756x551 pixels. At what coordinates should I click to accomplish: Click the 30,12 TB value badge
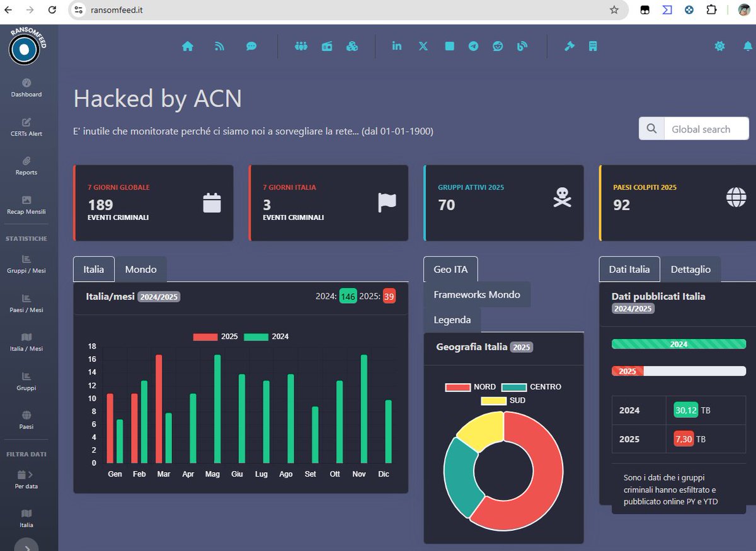click(x=685, y=410)
